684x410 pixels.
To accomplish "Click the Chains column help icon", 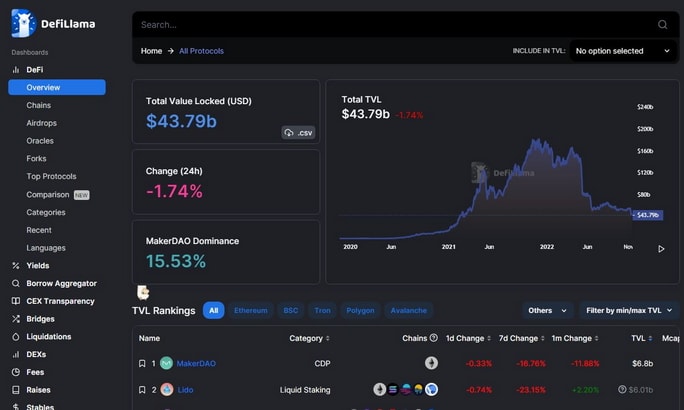I will tap(433, 338).
